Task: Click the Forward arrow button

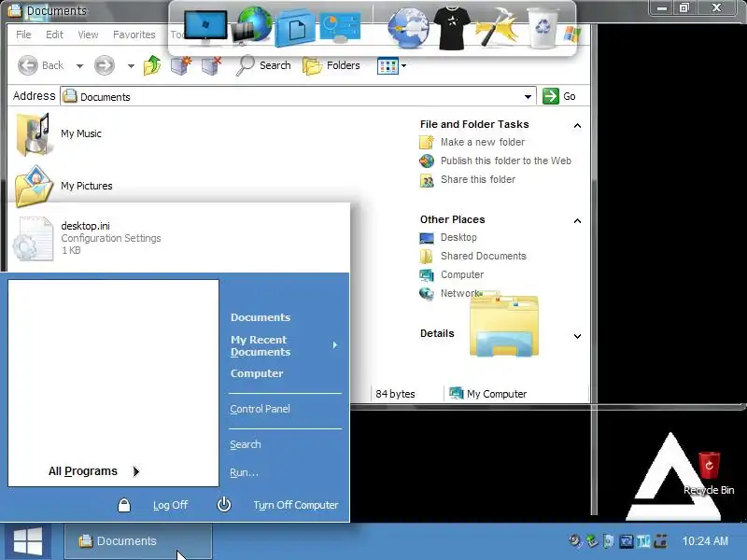Action: click(x=105, y=65)
